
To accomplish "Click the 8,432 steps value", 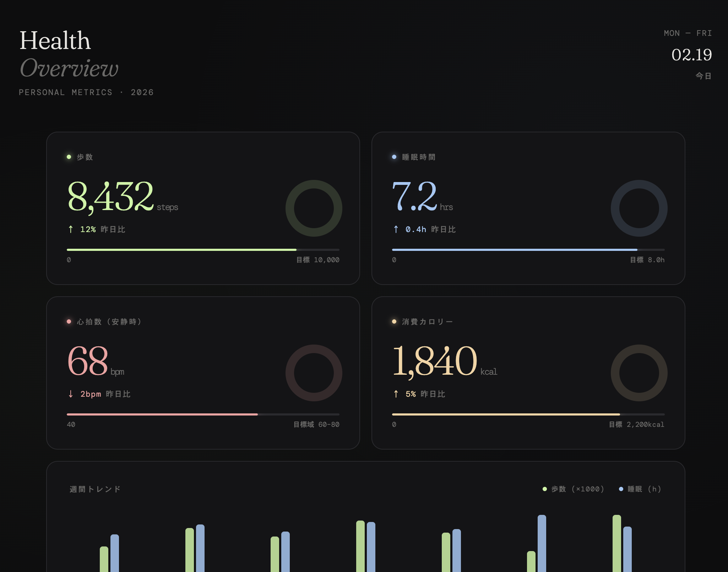I will (x=111, y=196).
